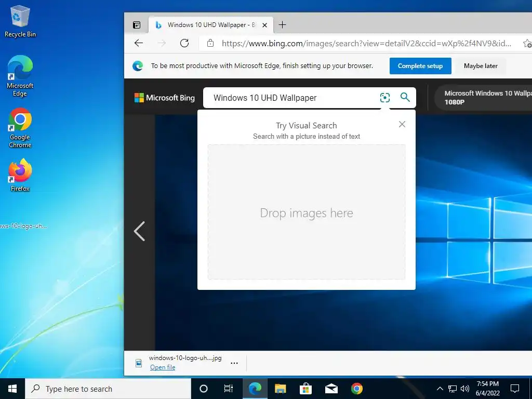Show hidden system tray icons
Image resolution: width=532 pixels, height=399 pixels.
coord(440,389)
